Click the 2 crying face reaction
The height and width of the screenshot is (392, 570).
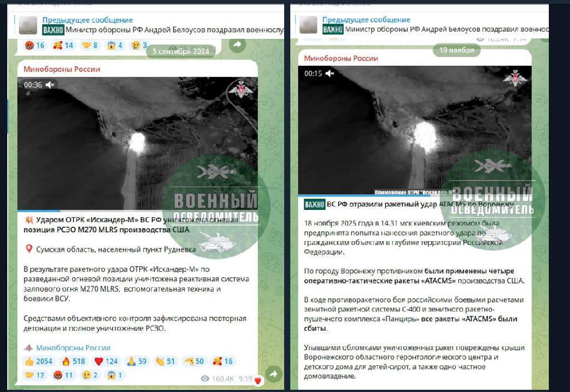pyautogui.click(x=90, y=375)
